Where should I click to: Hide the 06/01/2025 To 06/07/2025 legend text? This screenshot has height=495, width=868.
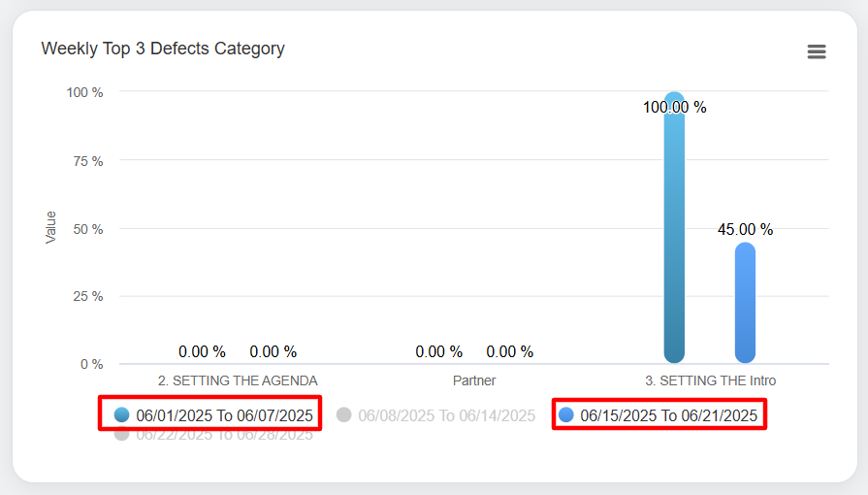click(x=224, y=415)
